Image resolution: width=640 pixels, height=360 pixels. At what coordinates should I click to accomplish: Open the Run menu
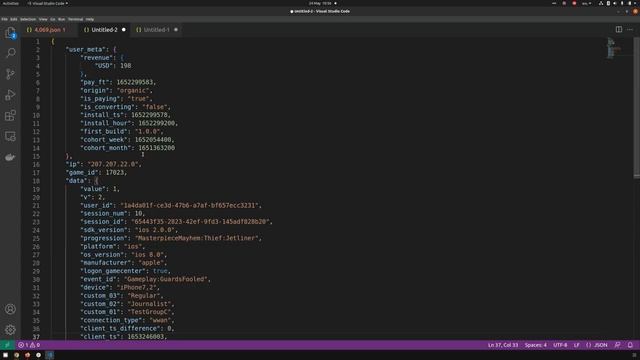tap(61, 19)
